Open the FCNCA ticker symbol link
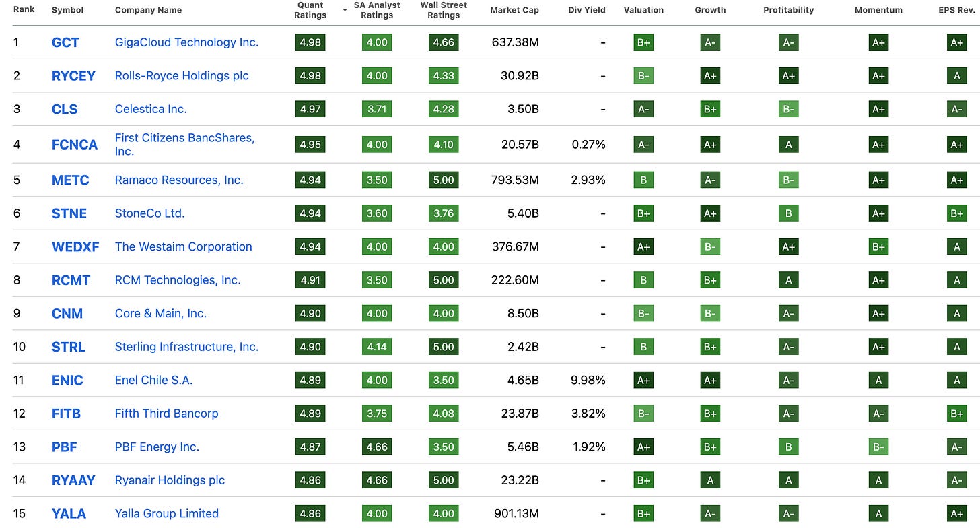This screenshot has width=980, height=528. point(75,145)
